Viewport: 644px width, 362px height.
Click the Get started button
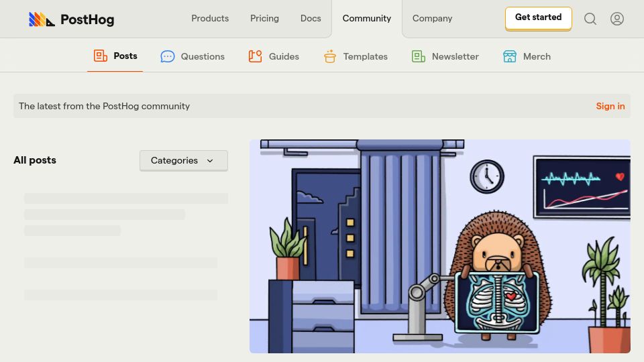(x=539, y=18)
